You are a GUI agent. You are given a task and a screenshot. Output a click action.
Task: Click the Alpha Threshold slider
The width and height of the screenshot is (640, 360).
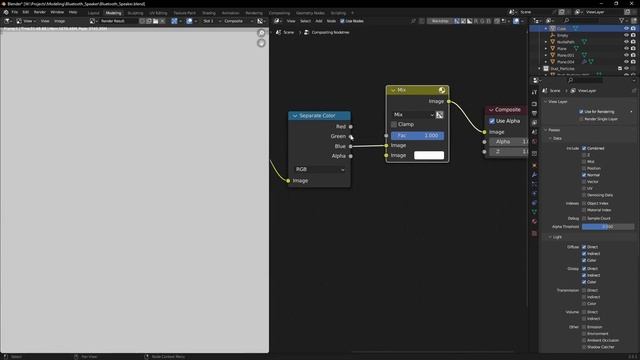coord(608,227)
